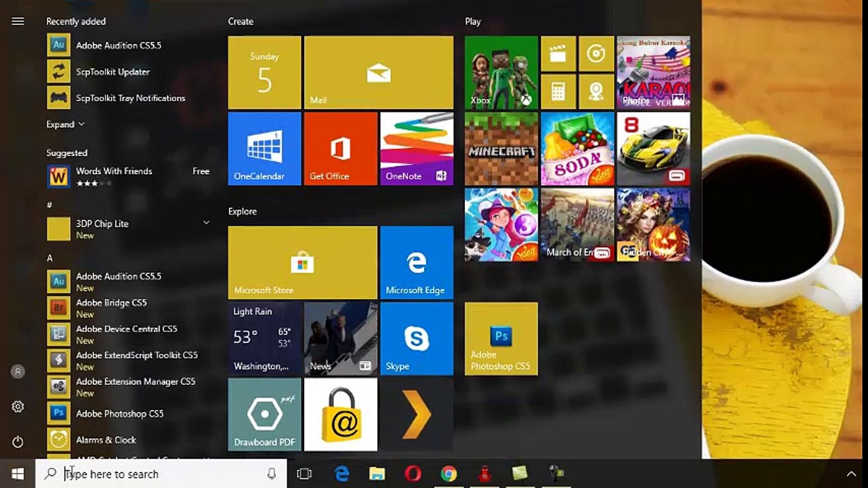
Task: Open Adobe Bridge CS5 from list
Action: click(x=111, y=303)
